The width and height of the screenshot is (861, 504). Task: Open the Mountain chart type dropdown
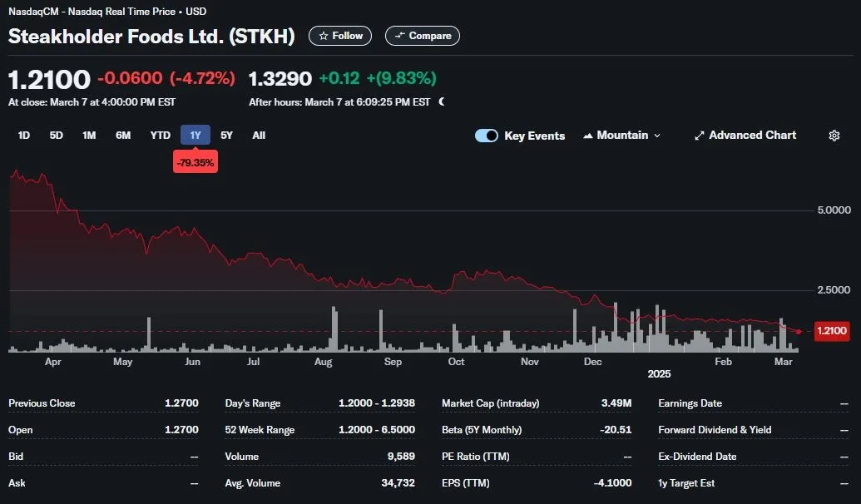pos(621,136)
